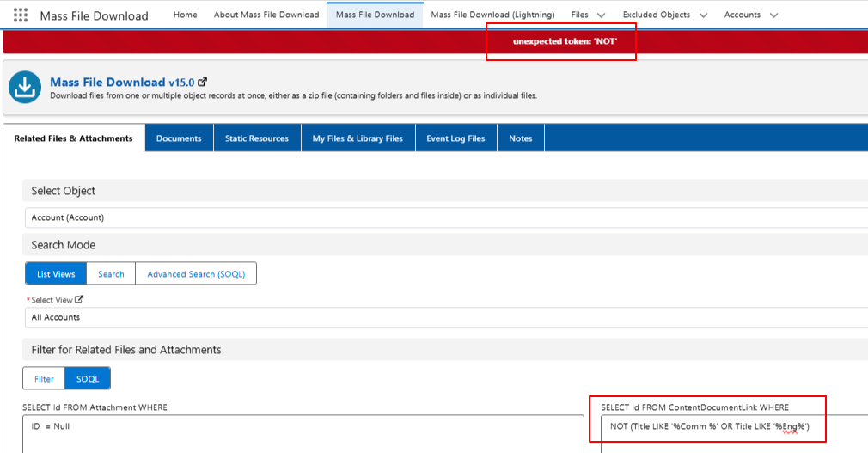This screenshot has width=868, height=453.
Task: Switch to the Notes tab
Action: coord(520,138)
